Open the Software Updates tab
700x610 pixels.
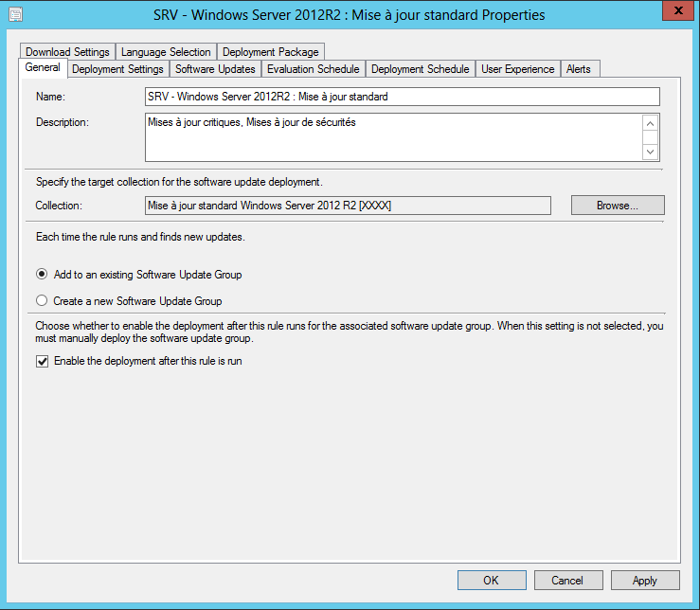pyautogui.click(x=215, y=69)
